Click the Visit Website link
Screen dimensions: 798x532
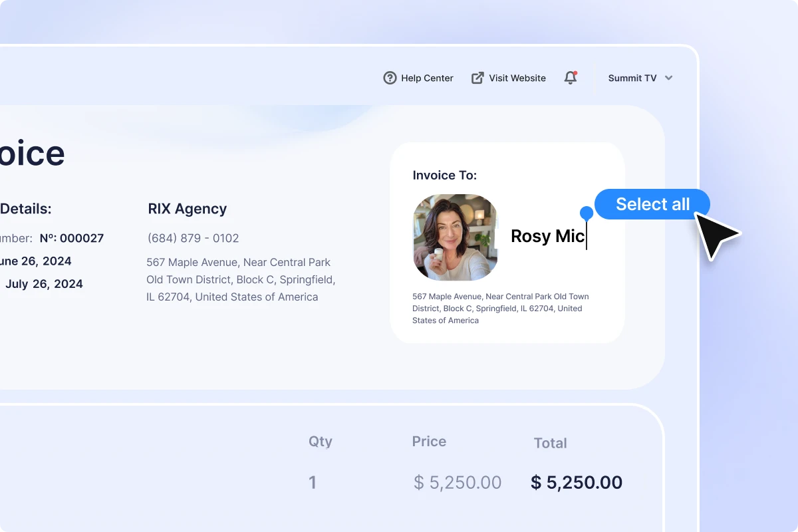pos(509,78)
